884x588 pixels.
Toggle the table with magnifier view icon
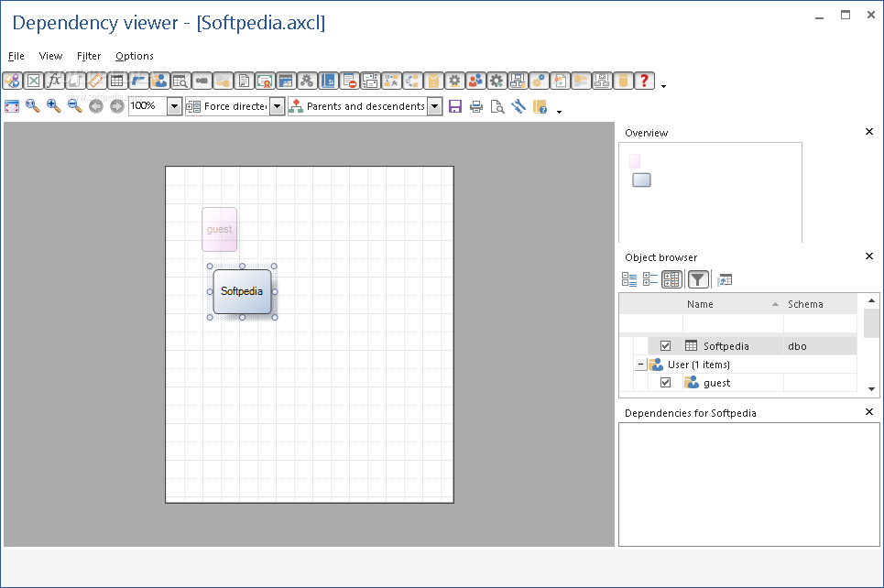pos(180,82)
